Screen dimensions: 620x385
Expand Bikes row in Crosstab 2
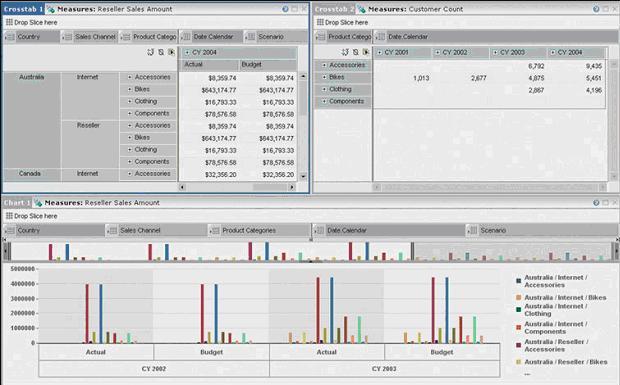324,77
